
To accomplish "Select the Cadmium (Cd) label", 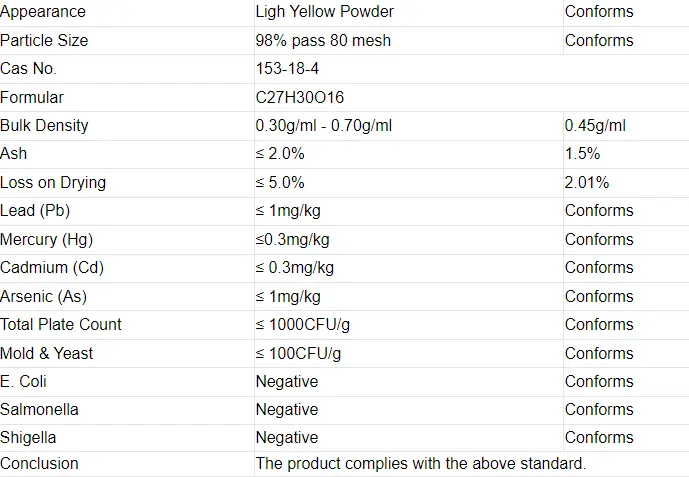I will pos(52,267).
